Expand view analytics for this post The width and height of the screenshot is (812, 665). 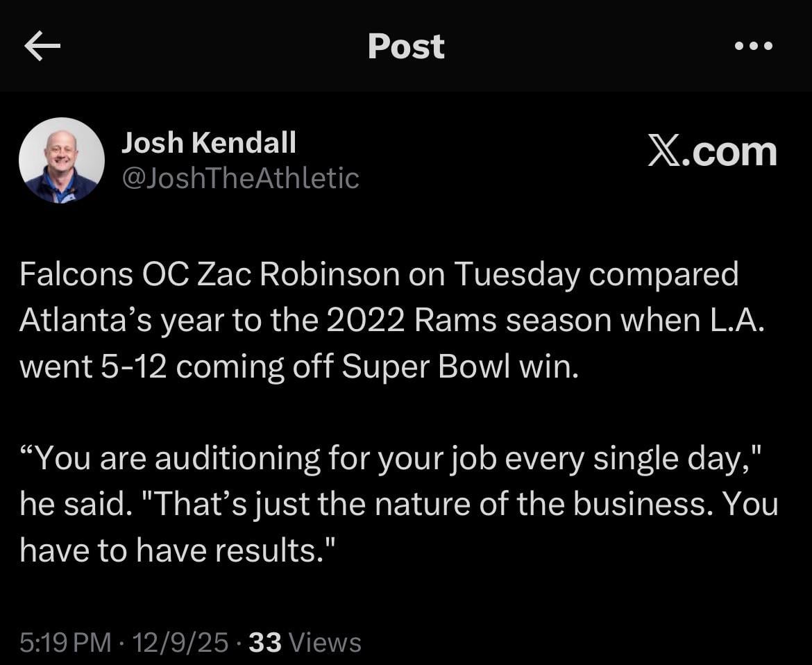(303, 642)
